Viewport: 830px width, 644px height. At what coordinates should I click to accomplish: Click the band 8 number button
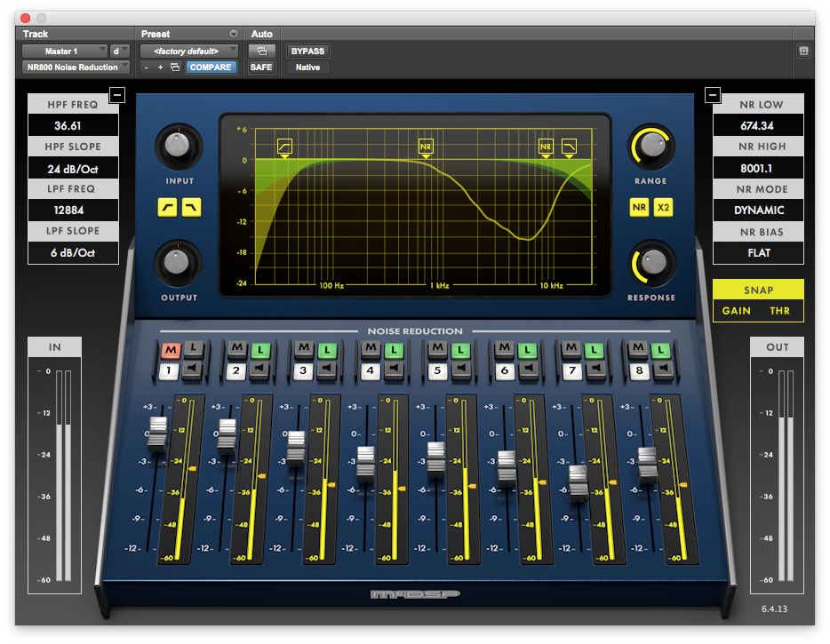(639, 370)
